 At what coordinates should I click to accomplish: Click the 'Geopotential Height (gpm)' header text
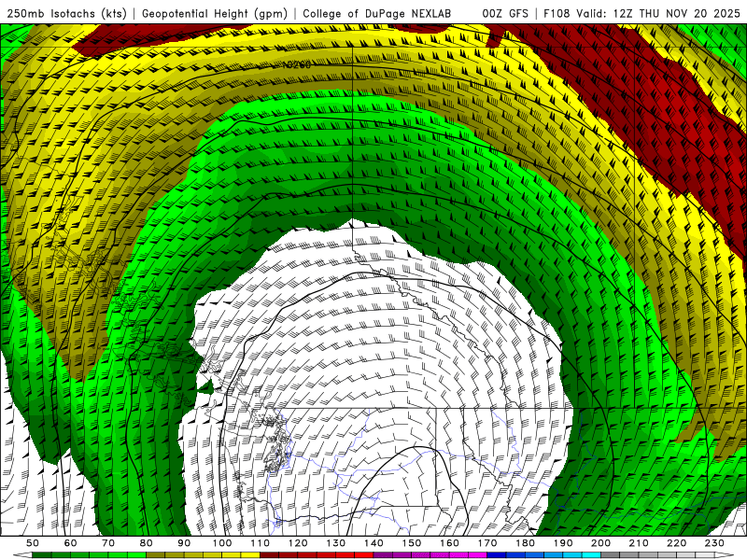tap(215, 13)
